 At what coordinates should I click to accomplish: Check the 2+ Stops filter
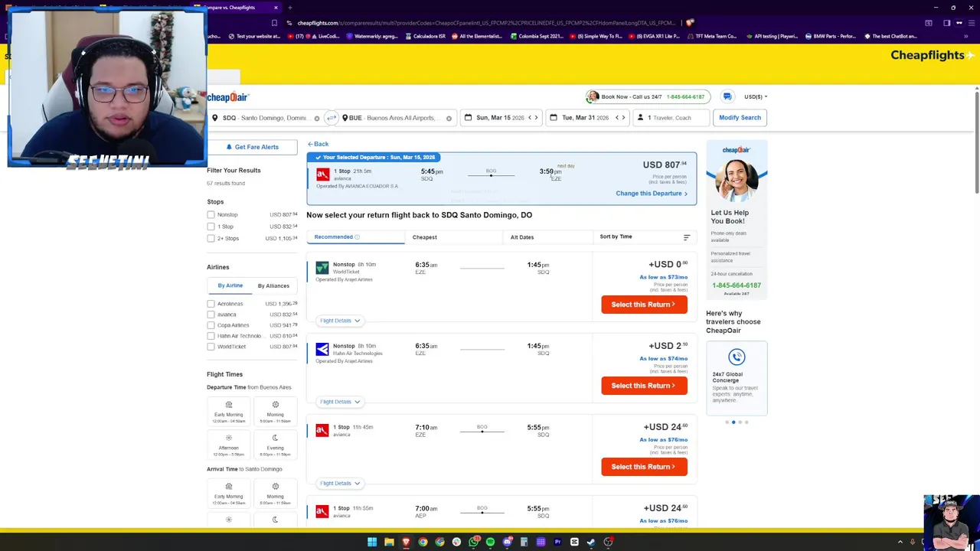[211, 239]
